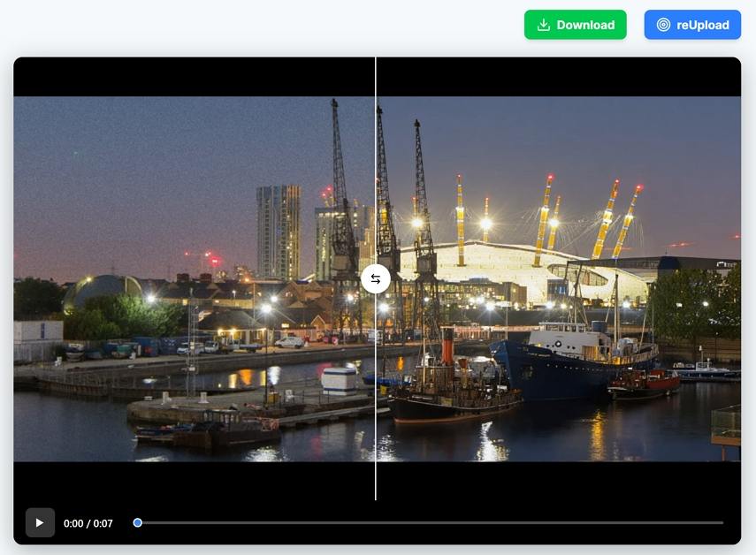Click the 0:00 / 0:07 time display
This screenshot has height=555, width=756.
89,522
